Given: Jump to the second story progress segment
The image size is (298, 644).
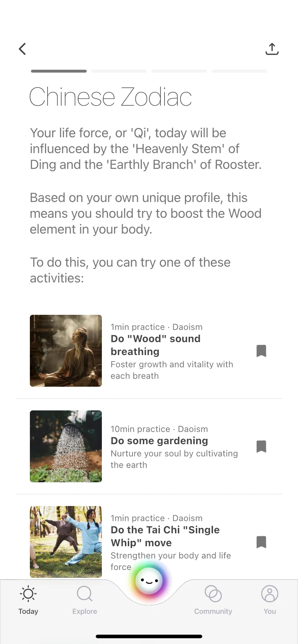Looking at the screenshot, I should pos(119,71).
